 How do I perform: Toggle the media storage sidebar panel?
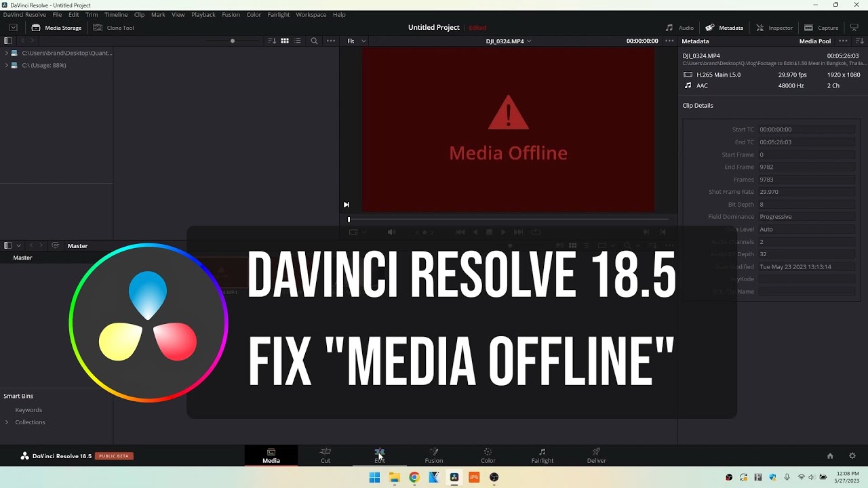(x=8, y=41)
